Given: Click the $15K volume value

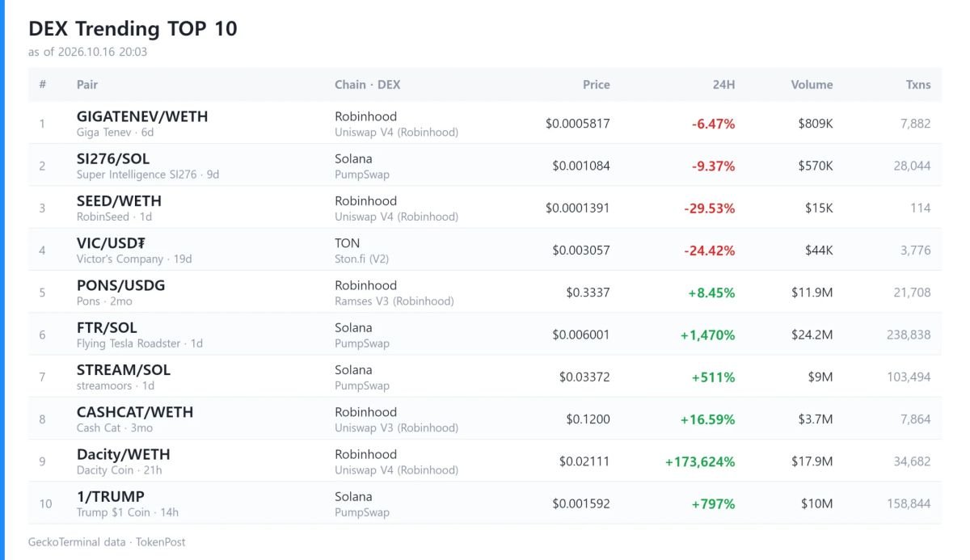Looking at the screenshot, I should [x=819, y=208].
